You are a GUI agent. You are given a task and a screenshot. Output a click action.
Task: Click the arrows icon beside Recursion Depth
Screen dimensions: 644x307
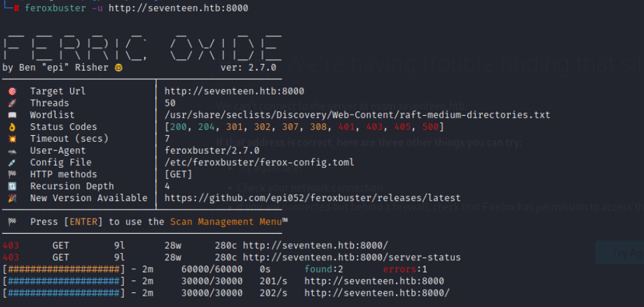[12, 186]
